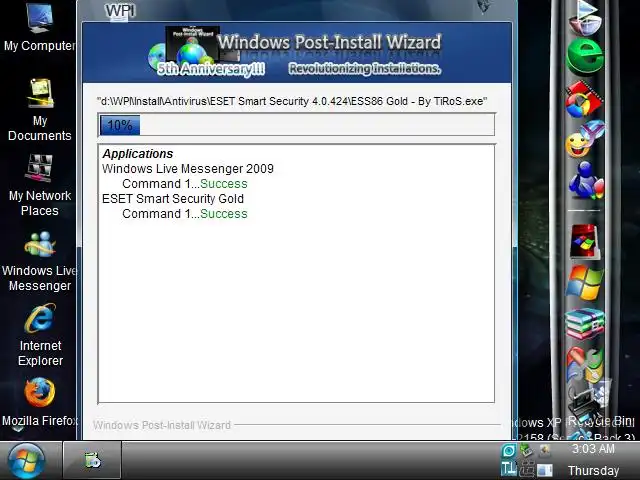
Task: Click the wrench and tools dock icon
Action: [x=585, y=364]
